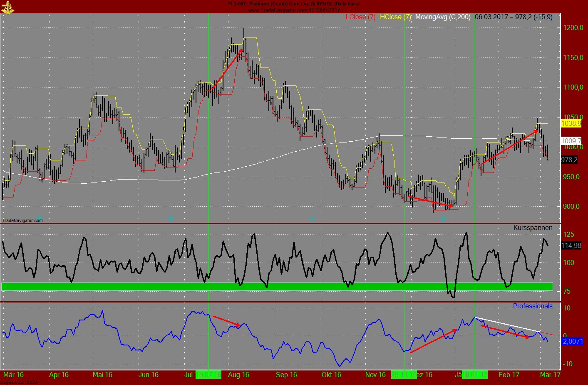
Task: Click the highlighted 18.07.16 date marker
Action: (x=208, y=375)
